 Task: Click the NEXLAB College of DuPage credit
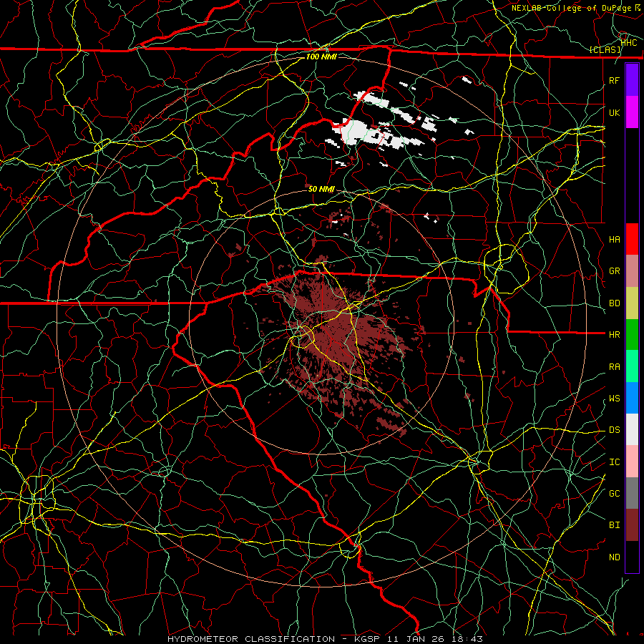[575, 8]
